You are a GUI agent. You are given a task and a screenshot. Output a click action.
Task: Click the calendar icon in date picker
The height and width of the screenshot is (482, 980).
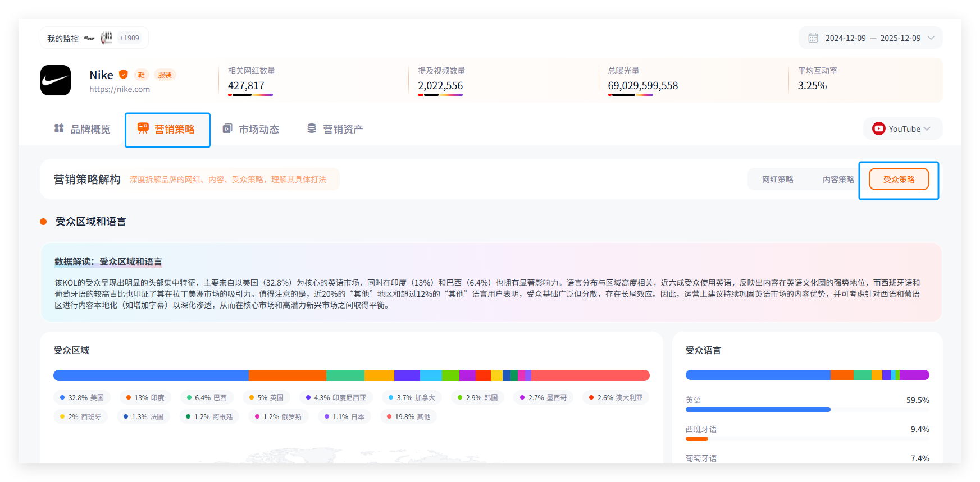pos(813,38)
